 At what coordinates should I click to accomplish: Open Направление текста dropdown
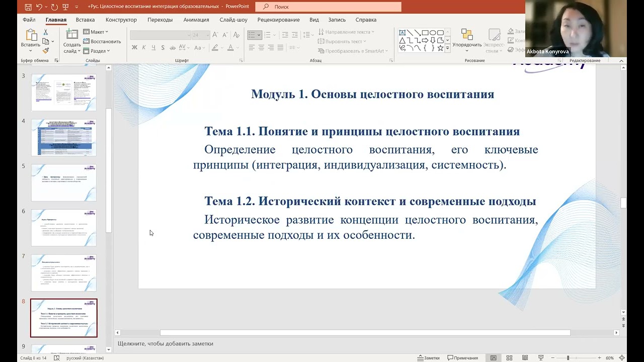[x=346, y=32]
